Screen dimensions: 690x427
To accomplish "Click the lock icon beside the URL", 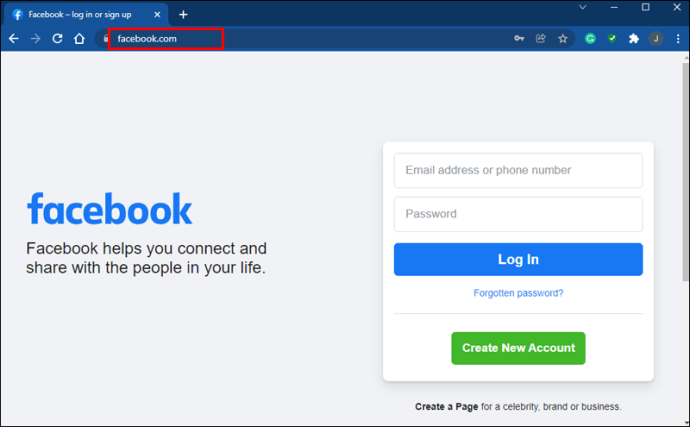I will pos(106,39).
